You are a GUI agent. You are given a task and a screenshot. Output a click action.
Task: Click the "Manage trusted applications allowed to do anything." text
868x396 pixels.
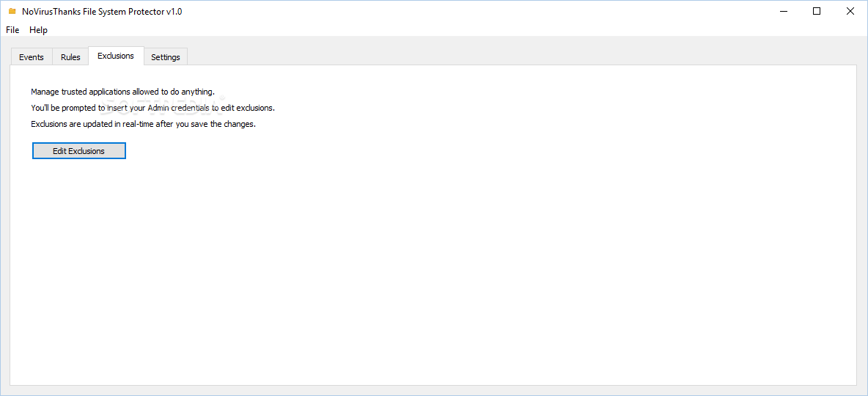122,92
